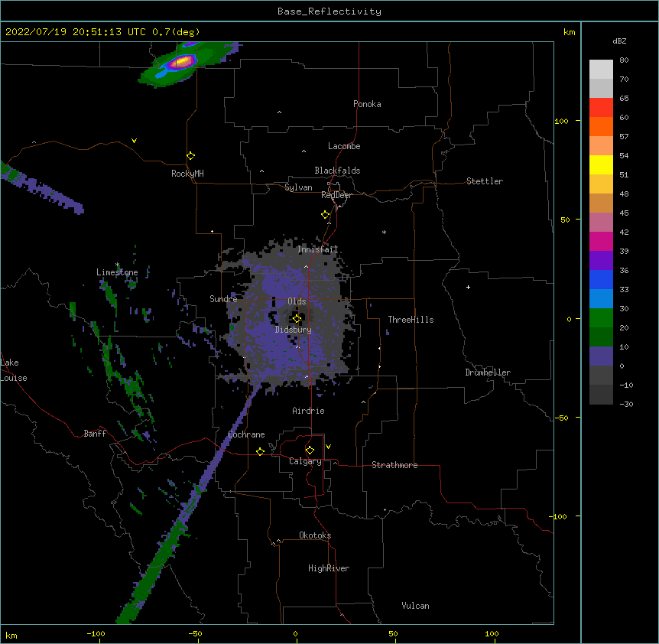The height and width of the screenshot is (644, 659).
Task: Pick the bright green 20-30 dBZ legend swatch
Action: [x=601, y=318]
